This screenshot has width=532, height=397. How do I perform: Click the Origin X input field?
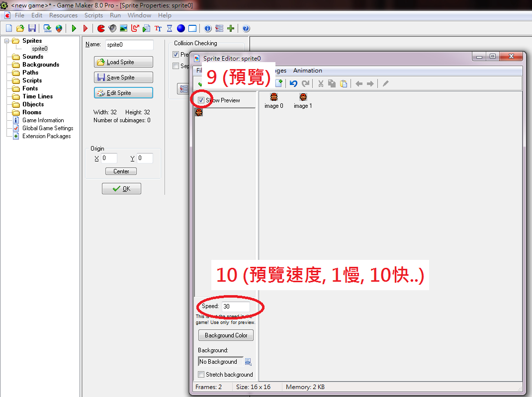(x=109, y=159)
